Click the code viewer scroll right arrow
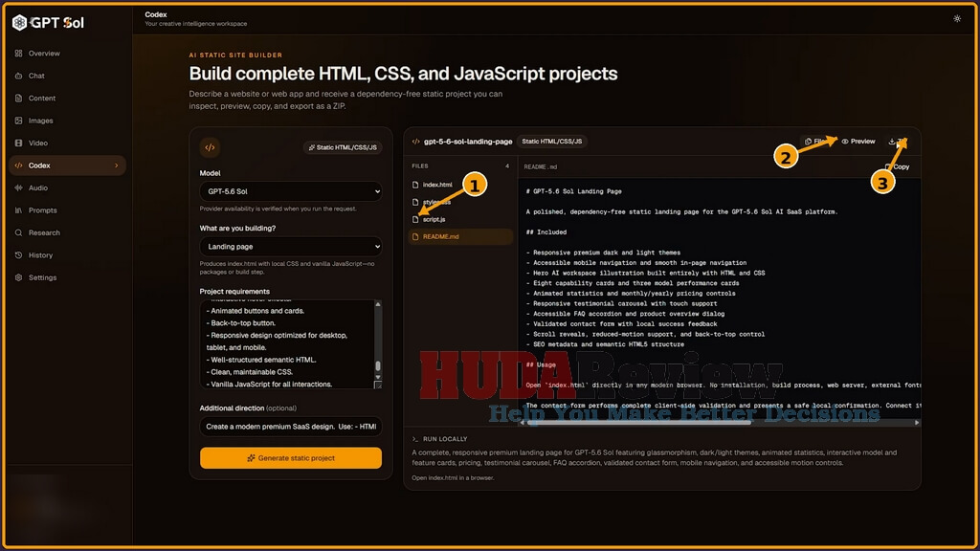The width and height of the screenshot is (980, 551). (x=917, y=422)
